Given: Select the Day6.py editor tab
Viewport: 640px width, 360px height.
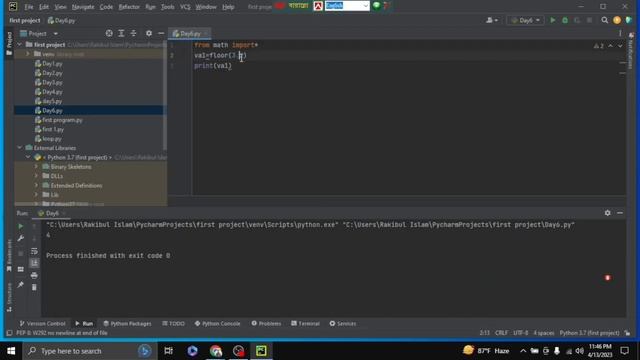Looking at the screenshot, I should (x=189, y=33).
